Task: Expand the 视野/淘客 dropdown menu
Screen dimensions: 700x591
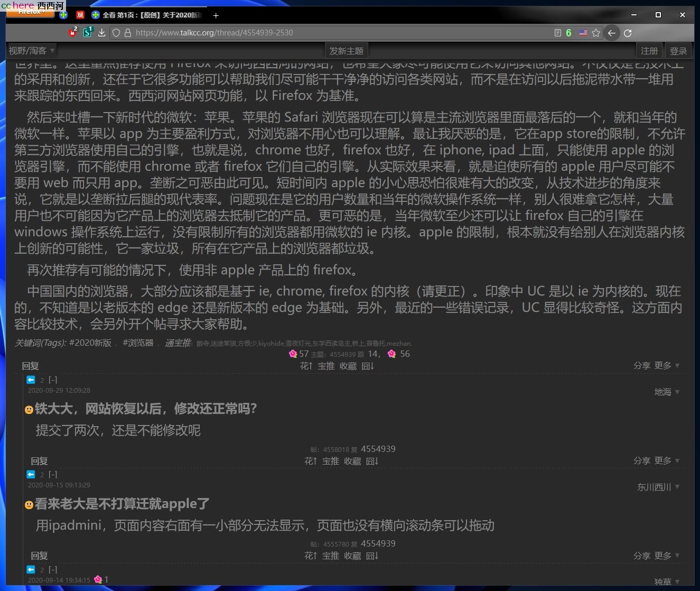Action: point(32,51)
